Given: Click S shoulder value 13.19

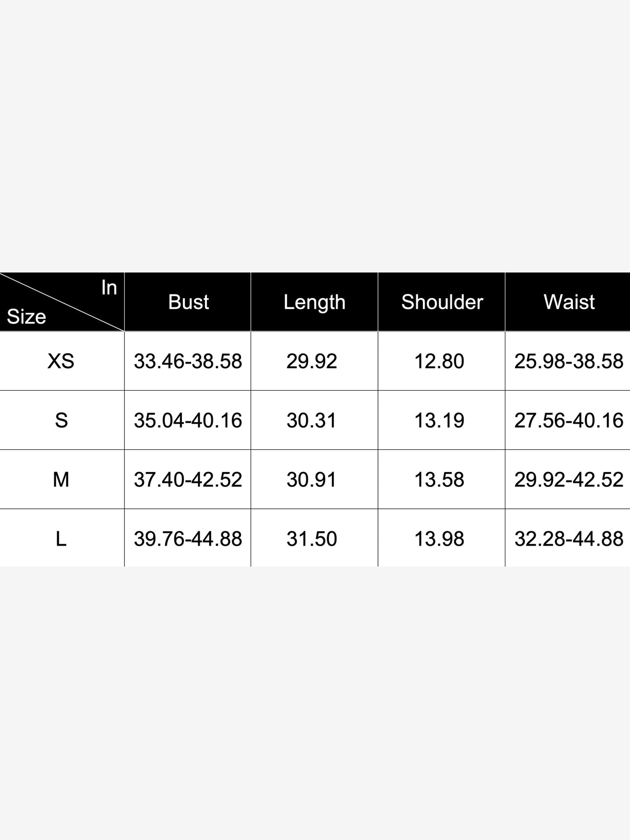Looking at the screenshot, I should point(439,420).
